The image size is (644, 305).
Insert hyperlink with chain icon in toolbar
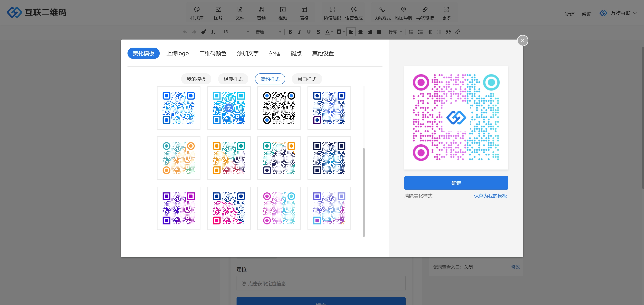pos(458,32)
